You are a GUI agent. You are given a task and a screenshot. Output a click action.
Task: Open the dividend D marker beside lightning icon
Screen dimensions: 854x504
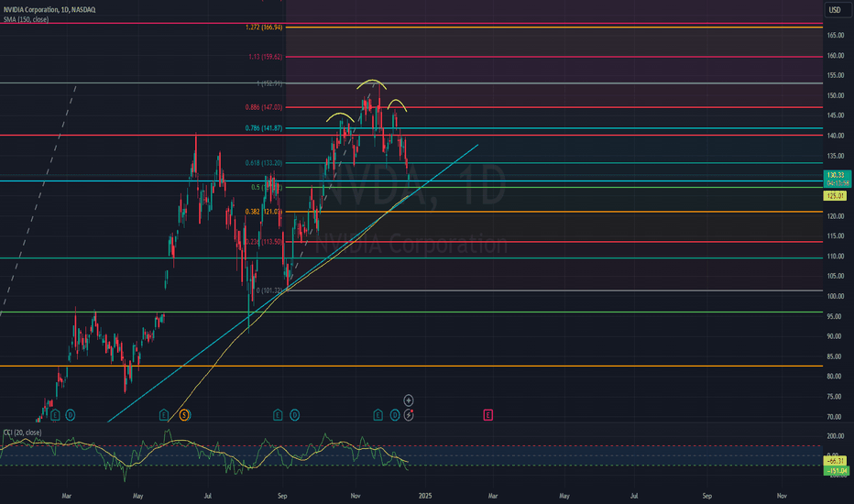395,415
